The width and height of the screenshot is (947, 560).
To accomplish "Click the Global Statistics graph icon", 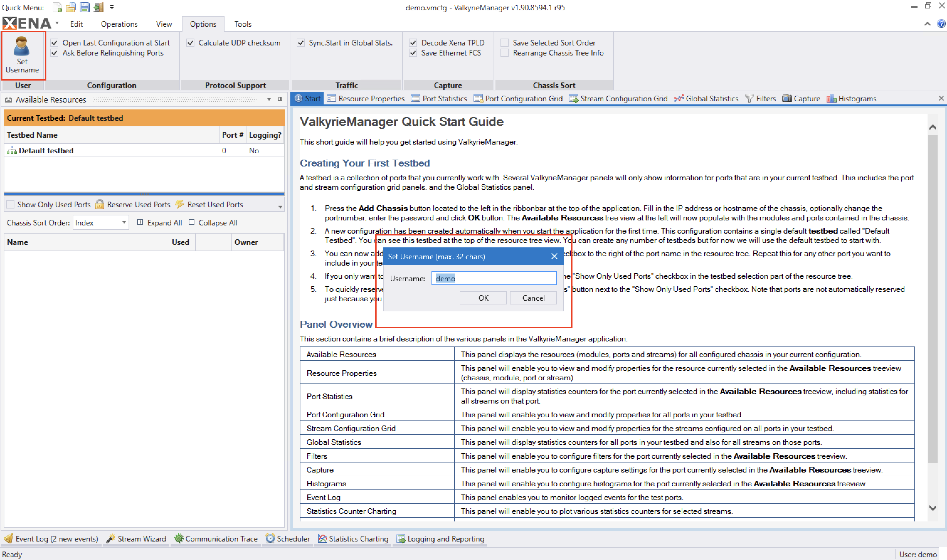I will [x=679, y=98].
